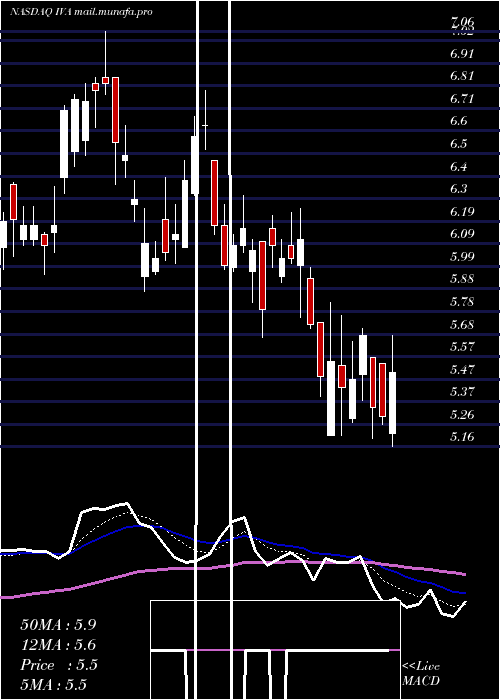Click the 5MA : 5.5 readout
Image resolution: width=500 pixels, height=700 pixels.
53,684
